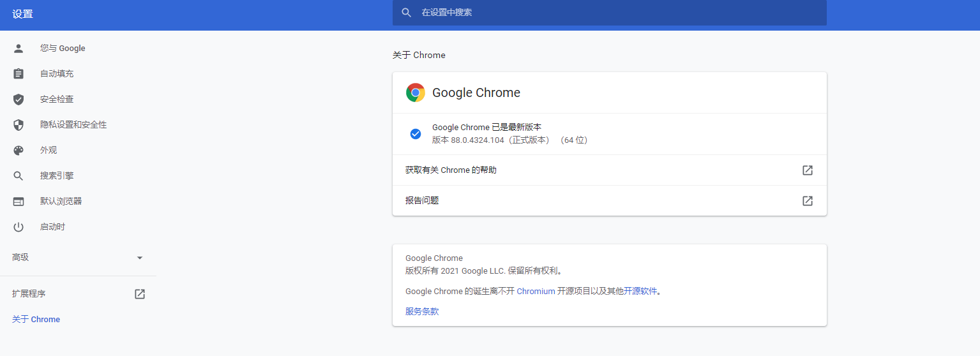Click the magnifier icon beside 搜索引擎

[x=19, y=176]
